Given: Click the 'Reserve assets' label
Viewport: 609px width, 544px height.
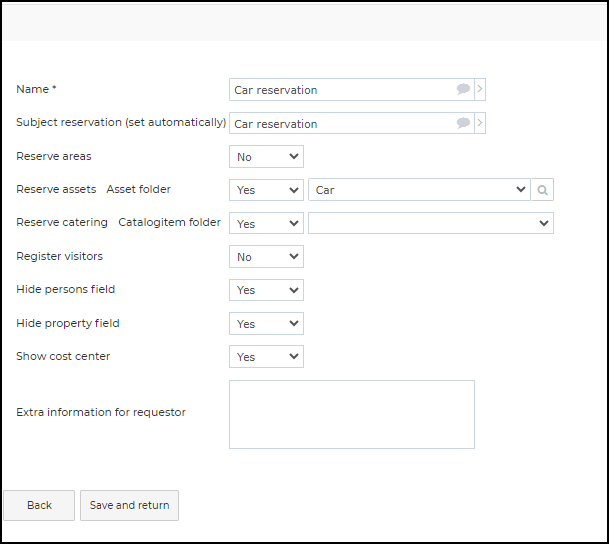Looking at the screenshot, I should tap(56, 189).
